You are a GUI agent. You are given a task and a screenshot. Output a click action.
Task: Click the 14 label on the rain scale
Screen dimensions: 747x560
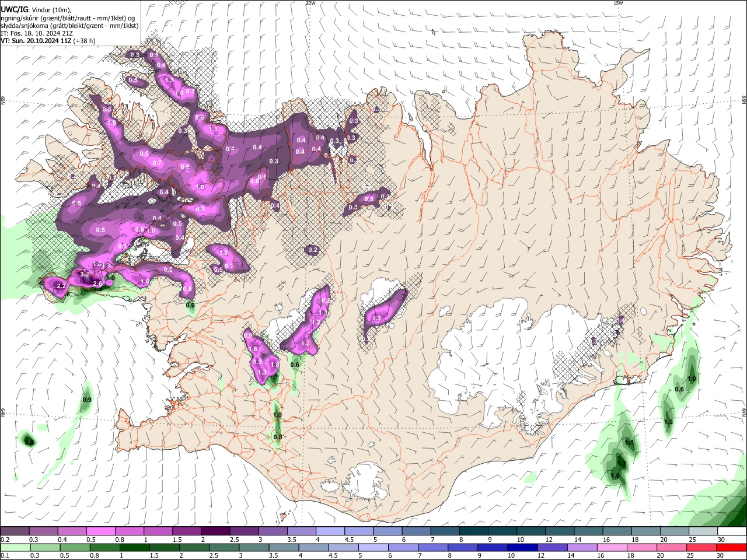tap(570, 555)
